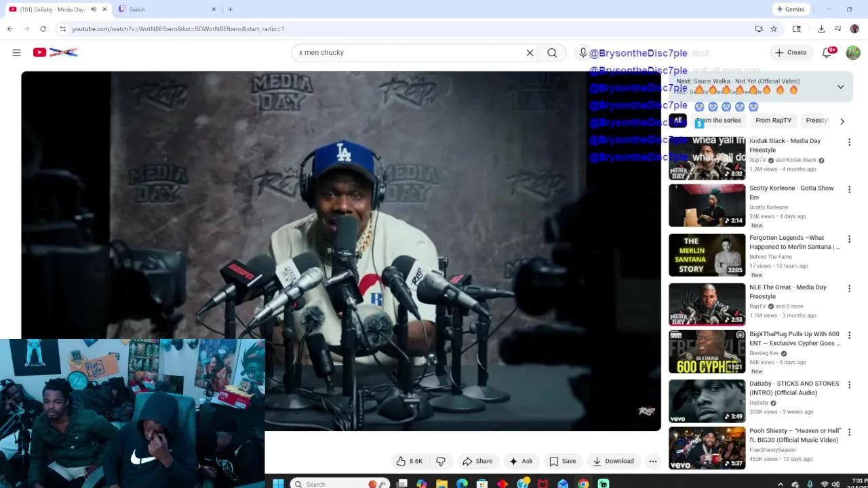Image resolution: width=868 pixels, height=488 pixels.
Task: Open Windows Start menu
Action: pos(278,483)
